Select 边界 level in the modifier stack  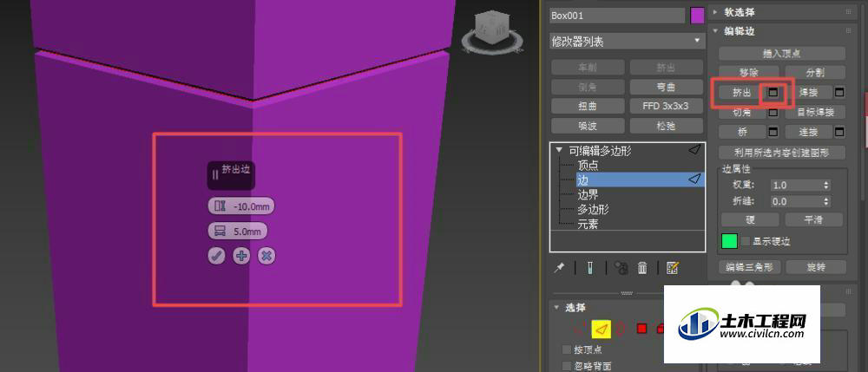[x=588, y=194]
